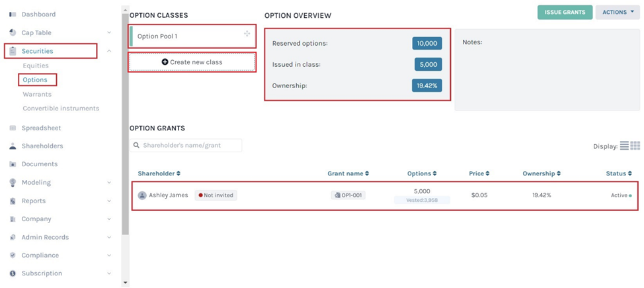This screenshot has height=288, width=644.
Task: Sort by Ownership column arrows
Action: (x=559, y=173)
